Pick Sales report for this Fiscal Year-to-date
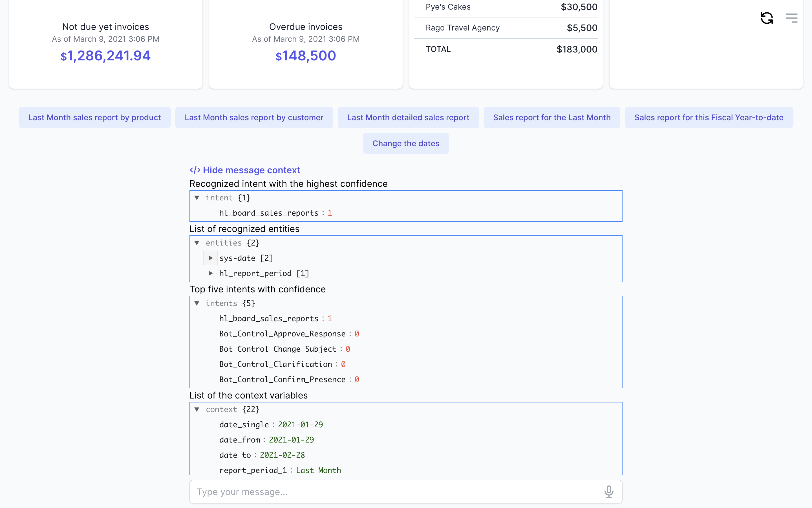Viewport: 812px width, 508px height. pos(709,117)
